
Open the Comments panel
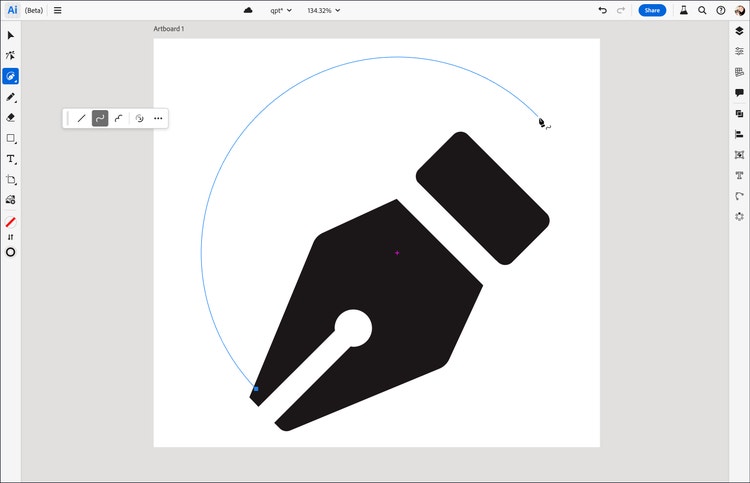739,93
